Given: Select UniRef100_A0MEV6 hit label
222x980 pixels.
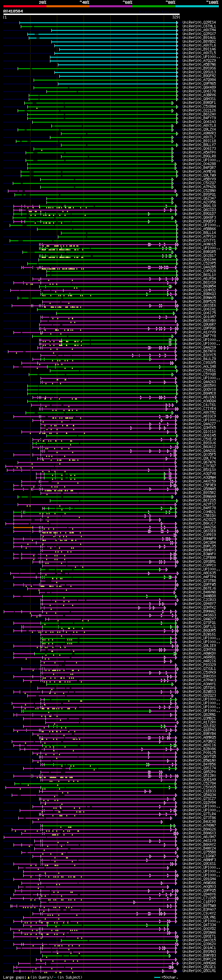Looking at the screenshot, I should [x=199, y=172].
